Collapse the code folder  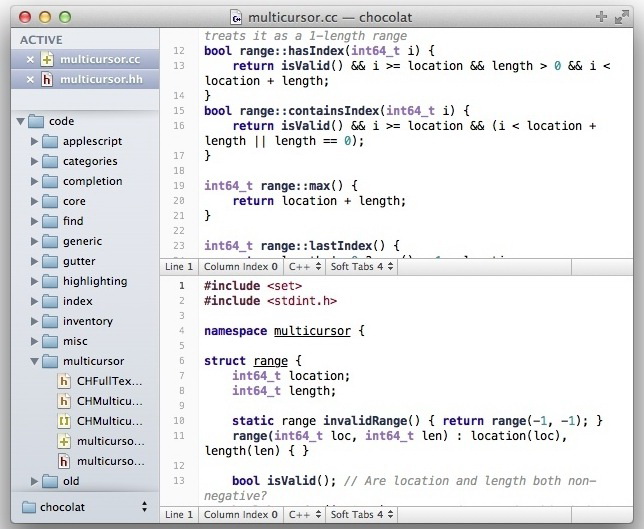pyautogui.click(x=22, y=121)
